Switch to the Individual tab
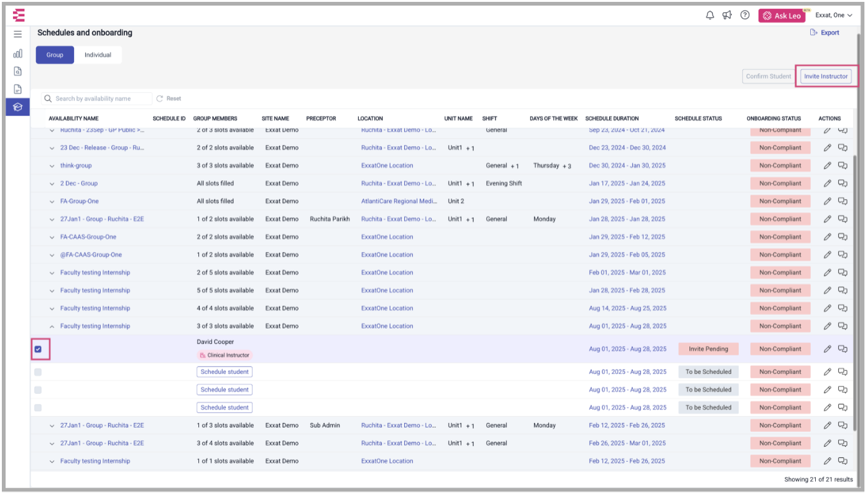Image resolution: width=868 pixels, height=494 pixels. pyautogui.click(x=98, y=55)
